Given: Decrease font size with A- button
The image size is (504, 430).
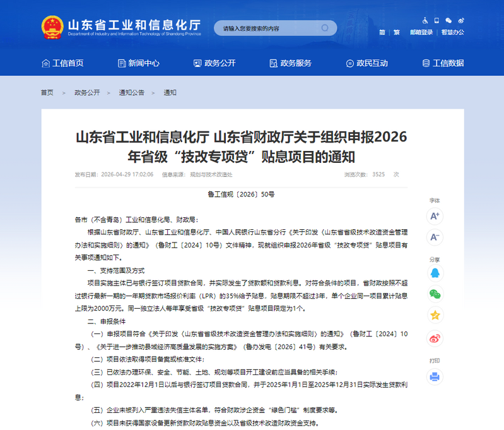Looking at the screenshot, I should pos(435,237).
